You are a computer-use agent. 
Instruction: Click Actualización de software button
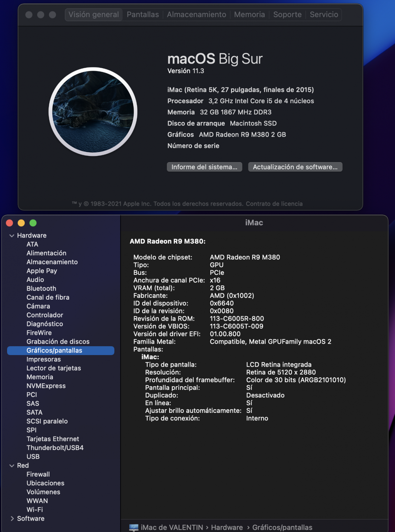(295, 167)
